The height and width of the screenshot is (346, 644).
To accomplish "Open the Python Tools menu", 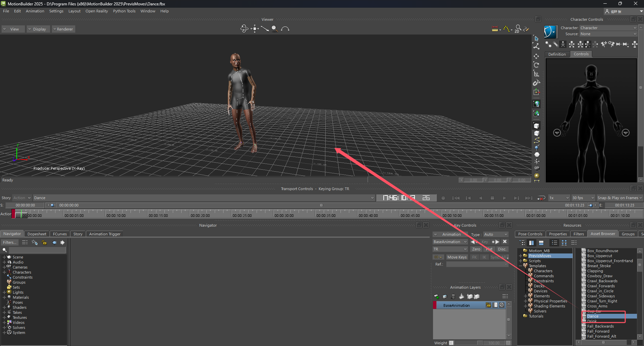I will tap(124, 11).
